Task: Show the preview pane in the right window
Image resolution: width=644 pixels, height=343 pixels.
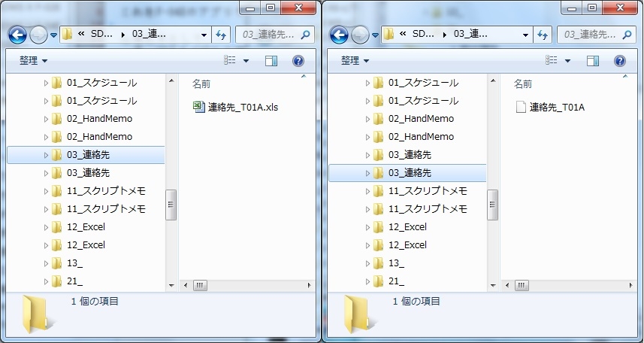Action: click(x=593, y=61)
